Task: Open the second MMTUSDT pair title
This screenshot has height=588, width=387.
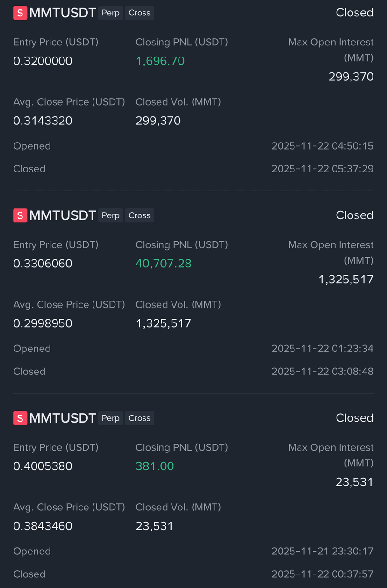Action: pos(63,215)
